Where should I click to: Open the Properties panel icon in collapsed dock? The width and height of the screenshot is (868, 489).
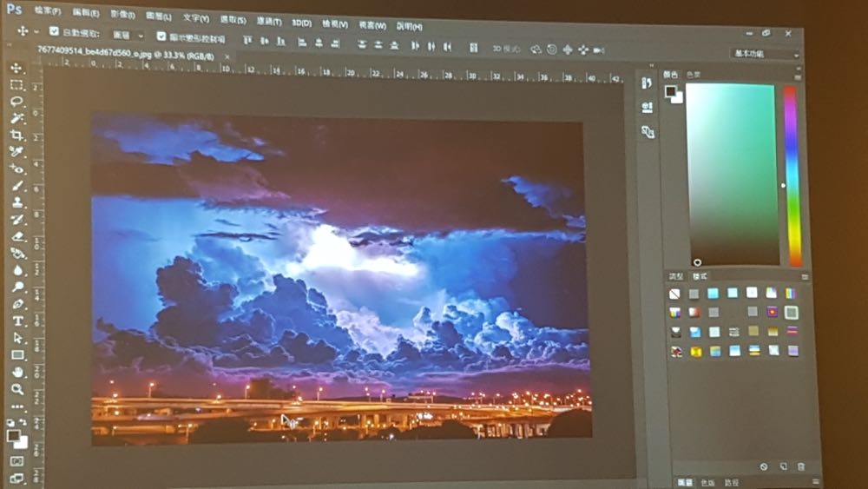647,107
